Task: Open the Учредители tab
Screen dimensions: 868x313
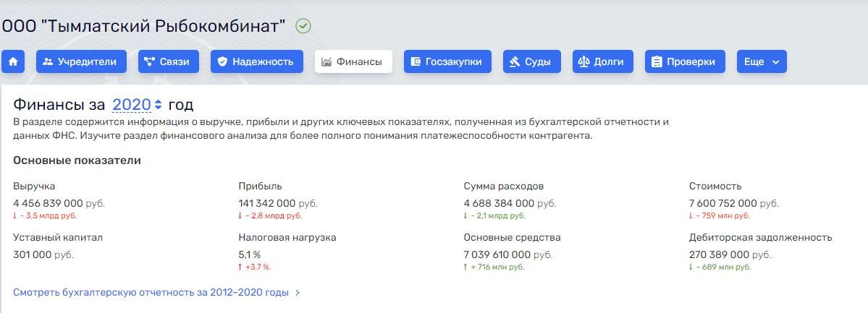Action: pyautogui.click(x=81, y=61)
